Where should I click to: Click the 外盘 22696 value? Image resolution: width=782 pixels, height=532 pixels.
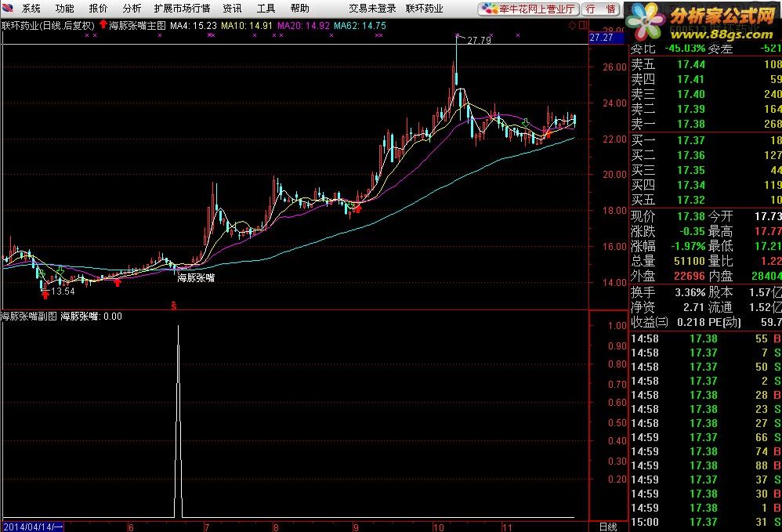coord(690,277)
